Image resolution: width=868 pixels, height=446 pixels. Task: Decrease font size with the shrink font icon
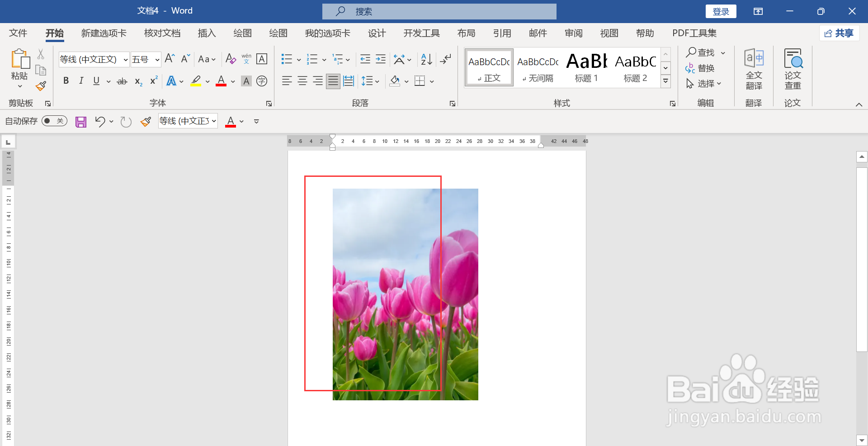point(185,59)
